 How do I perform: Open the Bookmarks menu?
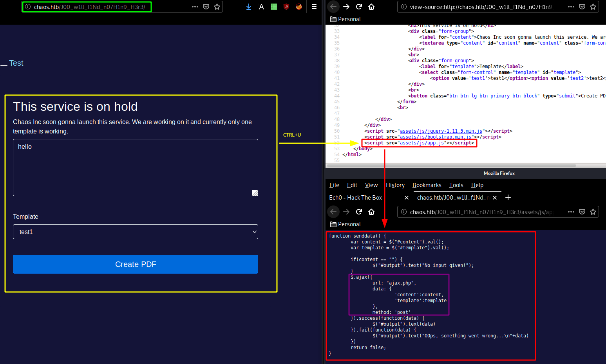pyautogui.click(x=427, y=185)
